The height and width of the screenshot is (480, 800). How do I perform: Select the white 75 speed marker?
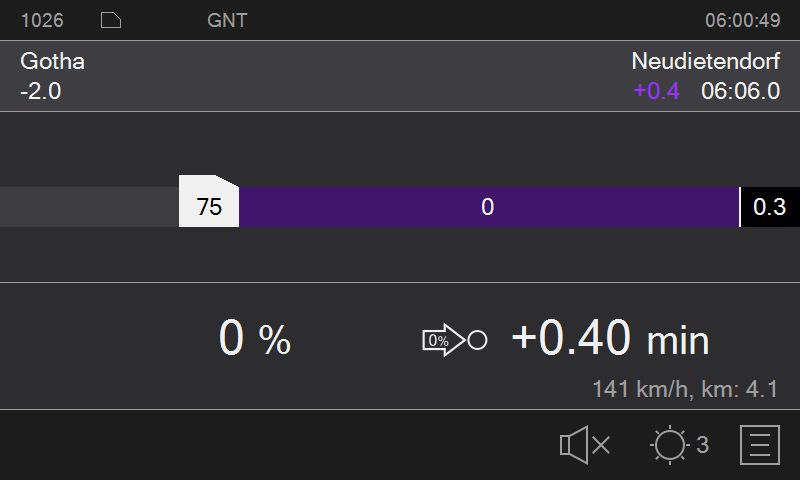tap(209, 201)
